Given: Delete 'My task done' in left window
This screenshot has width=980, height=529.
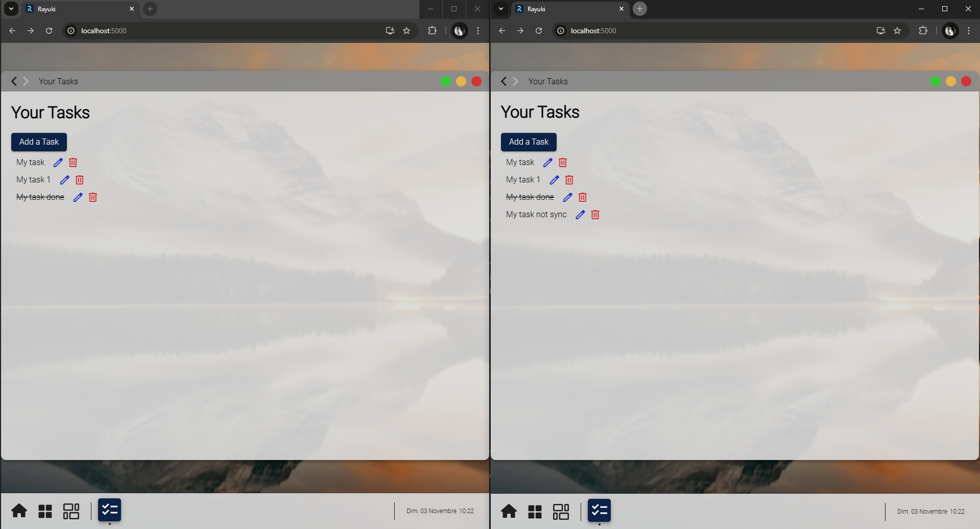Looking at the screenshot, I should click(x=93, y=197).
